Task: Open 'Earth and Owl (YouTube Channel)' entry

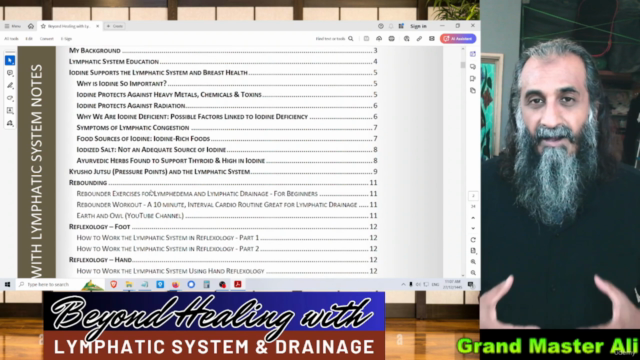Action: [227, 216]
